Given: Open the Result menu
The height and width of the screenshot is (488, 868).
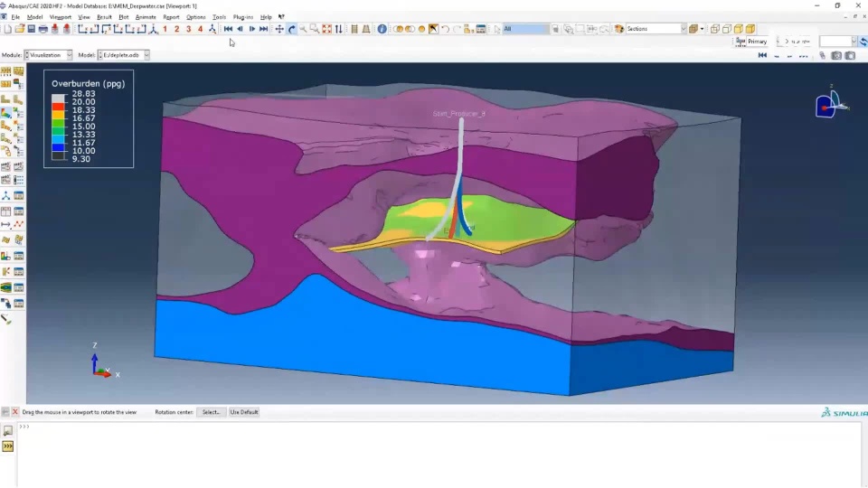Looking at the screenshot, I should coord(104,17).
